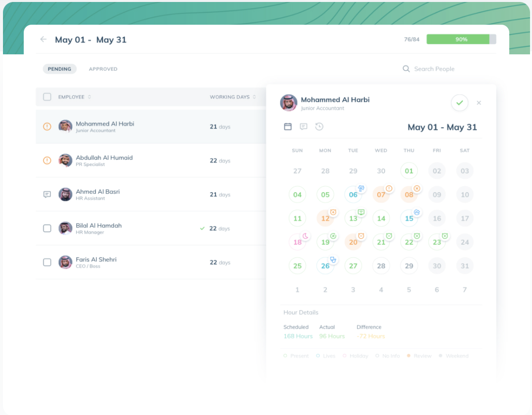The width and height of the screenshot is (532, 415).
Task: Click the warning icon beside Abdullah Al Humaid
Action: (x=48, y=160)
